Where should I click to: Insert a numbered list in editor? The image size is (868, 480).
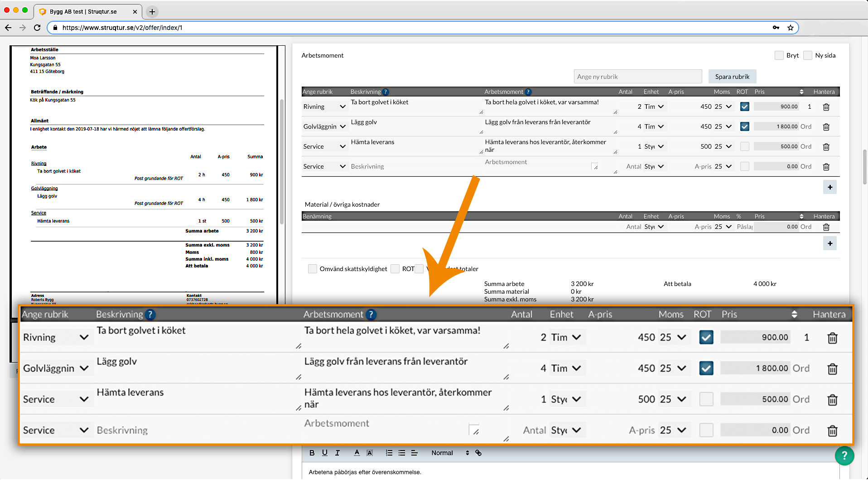coord(389,453)
